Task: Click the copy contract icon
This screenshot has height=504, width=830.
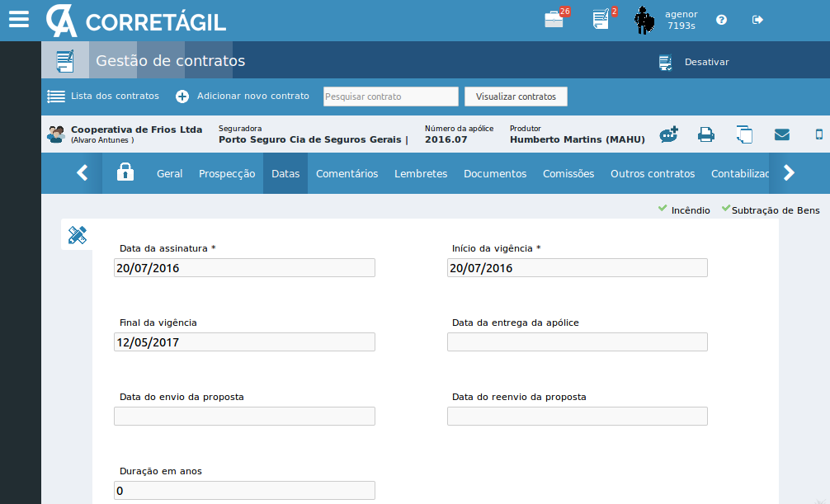Action: click(x=744, y=135)
